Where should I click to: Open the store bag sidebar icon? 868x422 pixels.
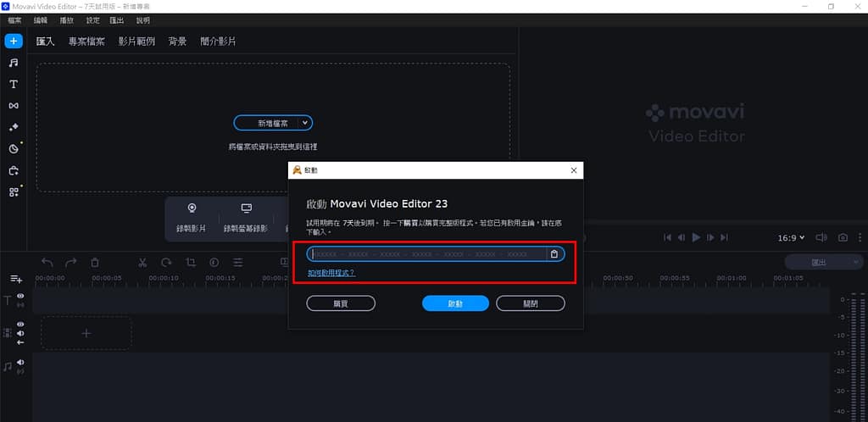14,170
